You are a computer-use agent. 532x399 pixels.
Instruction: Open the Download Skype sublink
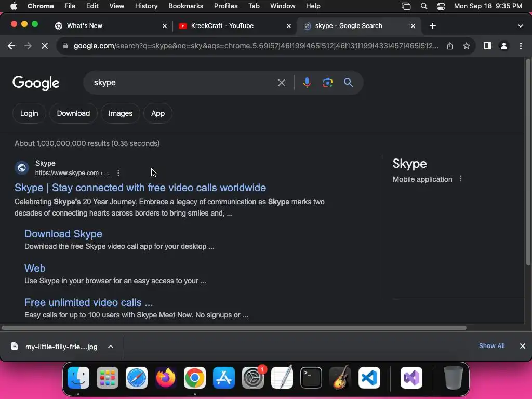pyautogui.click(x=63, y=234)
